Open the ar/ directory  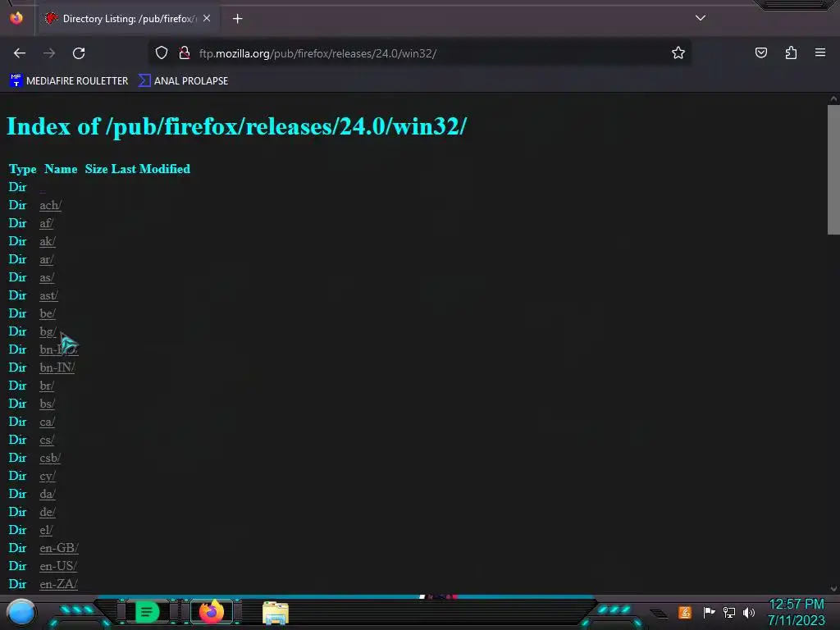point(47,260)
